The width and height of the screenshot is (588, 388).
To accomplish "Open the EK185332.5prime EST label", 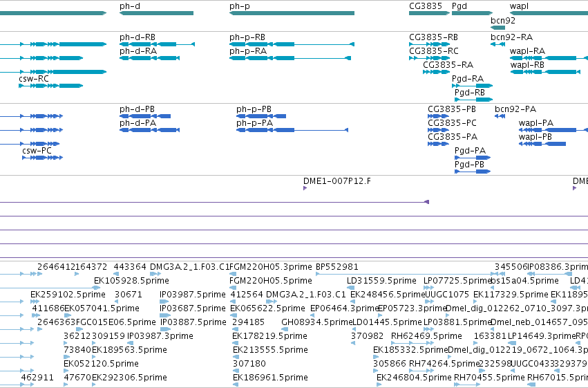I will (410, 350).
